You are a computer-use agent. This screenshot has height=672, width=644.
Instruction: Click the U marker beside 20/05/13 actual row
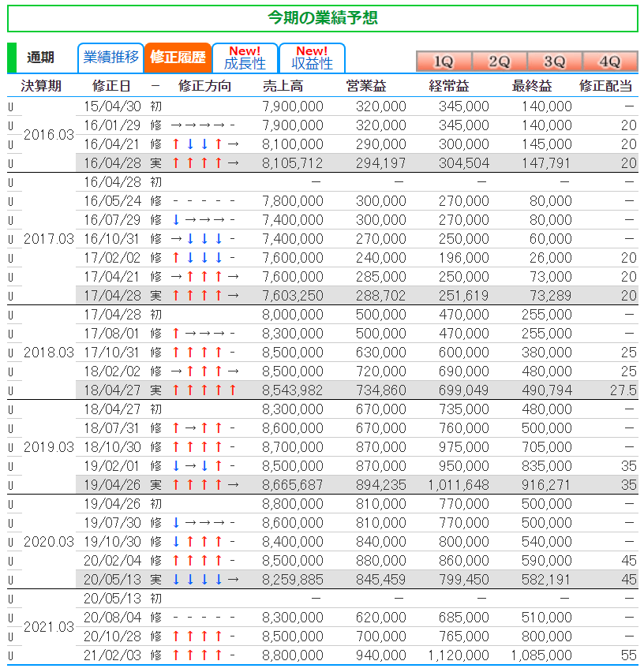(11, 580)
